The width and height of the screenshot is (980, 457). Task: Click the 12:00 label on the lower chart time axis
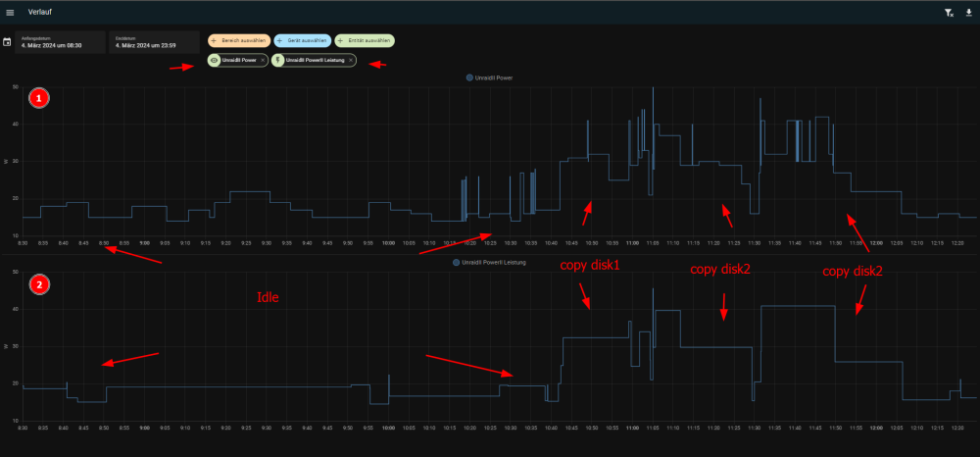click(x=876, y=427)
